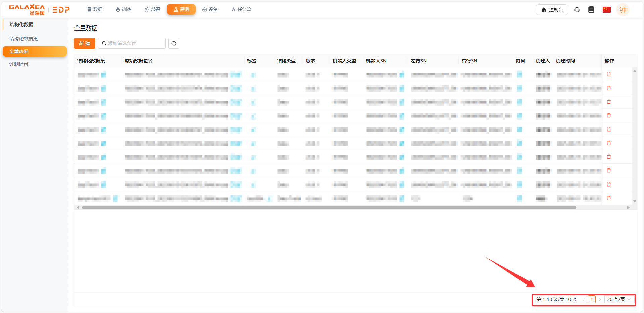Click the 控制台 console button
The width and height of the screenshot is (644, 313).
pyautogui.click(x=552, y=10)
